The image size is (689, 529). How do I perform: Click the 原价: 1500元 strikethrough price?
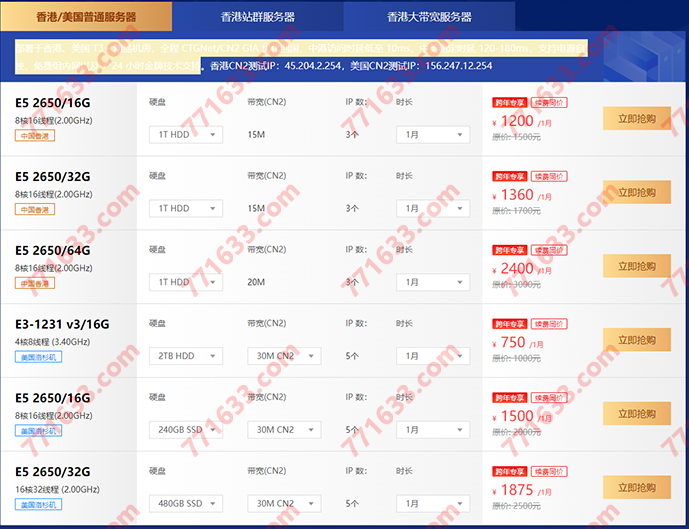(x=516, y=138)
